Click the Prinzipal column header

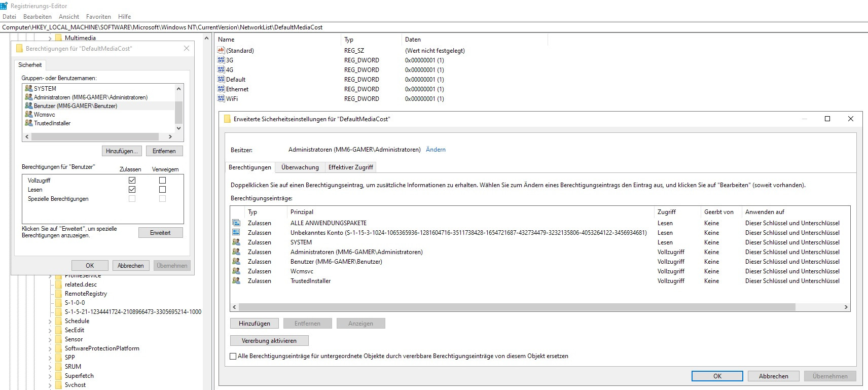pos(471,212)
